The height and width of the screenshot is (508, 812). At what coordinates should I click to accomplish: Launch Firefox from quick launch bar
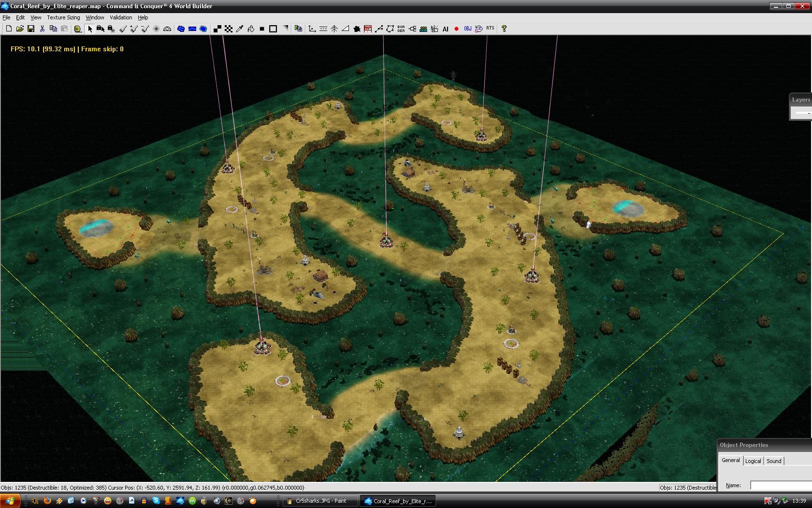pos(47,501)
